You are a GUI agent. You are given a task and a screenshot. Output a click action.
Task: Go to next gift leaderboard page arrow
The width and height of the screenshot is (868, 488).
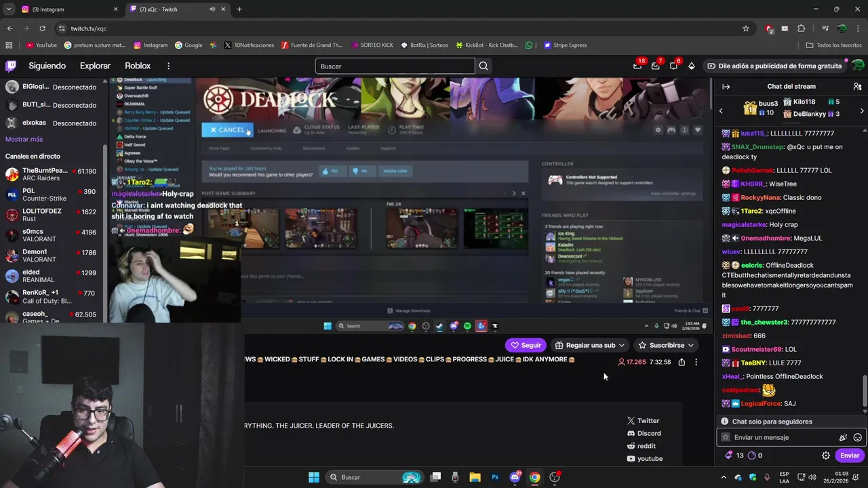pos(862,111)
